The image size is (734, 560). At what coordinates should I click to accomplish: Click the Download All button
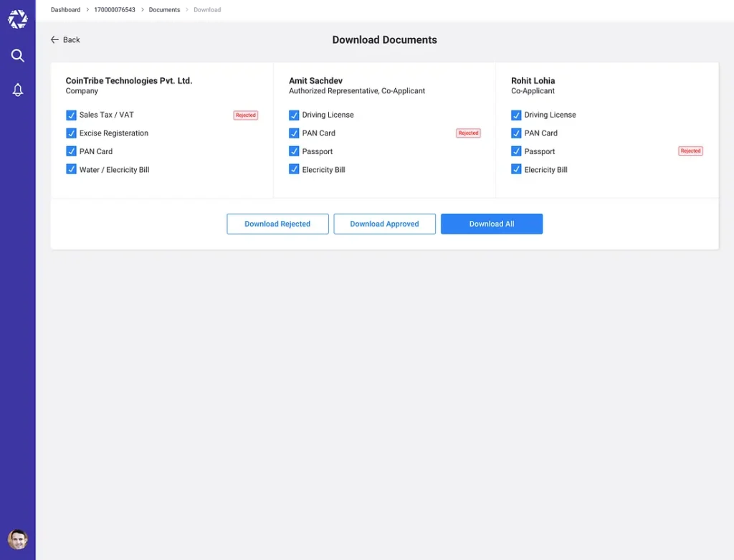coord(492,224)
